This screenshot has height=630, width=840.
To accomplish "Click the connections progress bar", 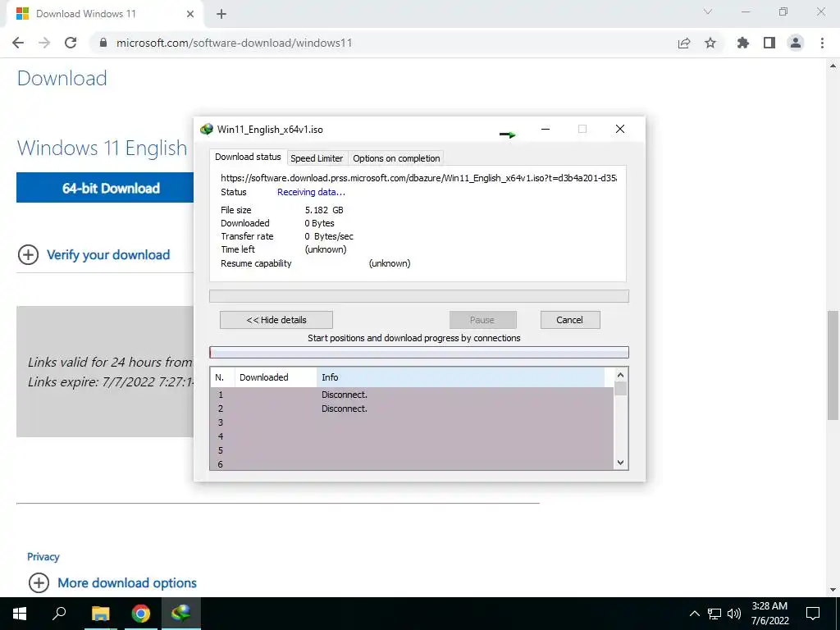I will click(419, 352).
